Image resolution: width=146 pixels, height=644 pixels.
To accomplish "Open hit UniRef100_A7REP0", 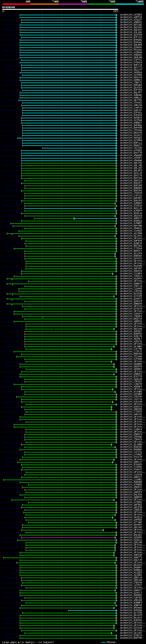I will click(131, 211).
